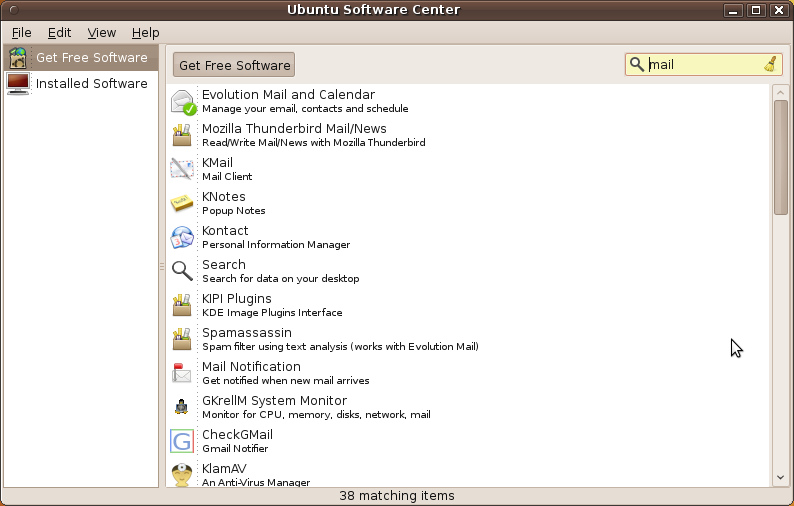Click the KNotes yellow sticky note icon
Image resolution: width=794 pixels, height=506 pixels.
point(182,204)
